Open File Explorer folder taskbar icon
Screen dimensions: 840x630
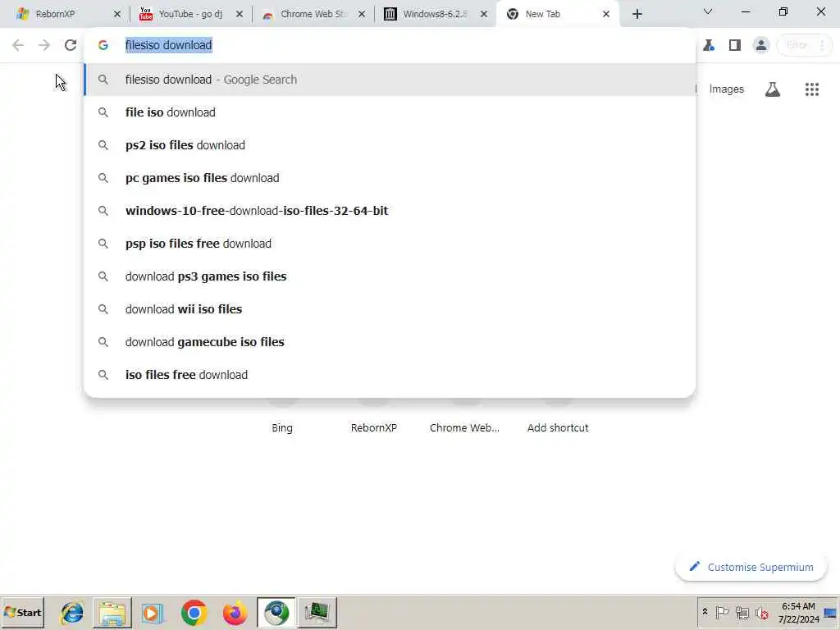(112, 612)
